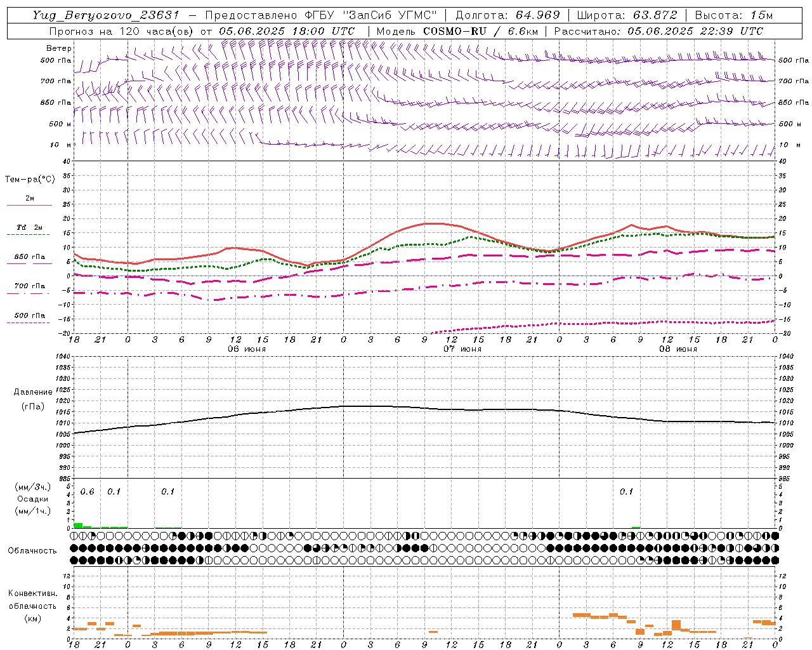Click the Модель COSMO-RU / 6.6км label

pos(457,31)
